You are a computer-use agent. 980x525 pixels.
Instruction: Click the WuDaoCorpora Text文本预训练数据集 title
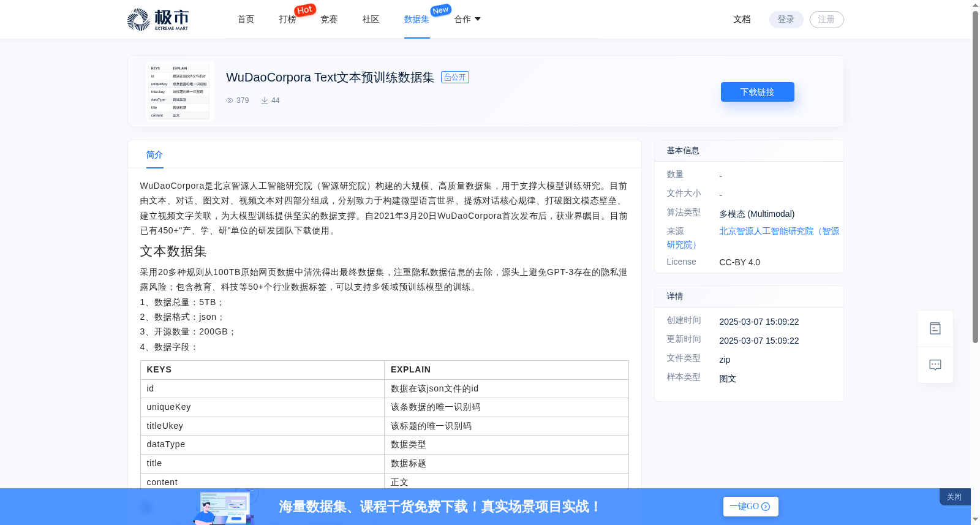(330, 77)
